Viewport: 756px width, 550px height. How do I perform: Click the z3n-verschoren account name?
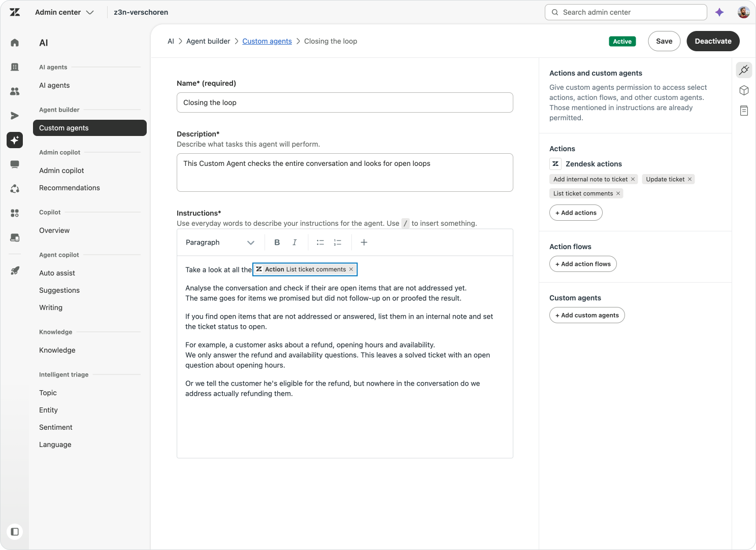pos(141,12)
